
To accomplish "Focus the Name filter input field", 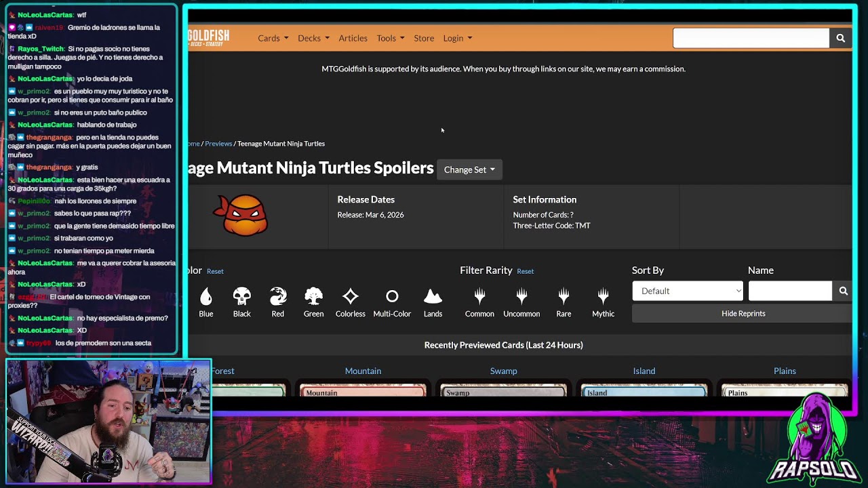I will coord(790,291).
